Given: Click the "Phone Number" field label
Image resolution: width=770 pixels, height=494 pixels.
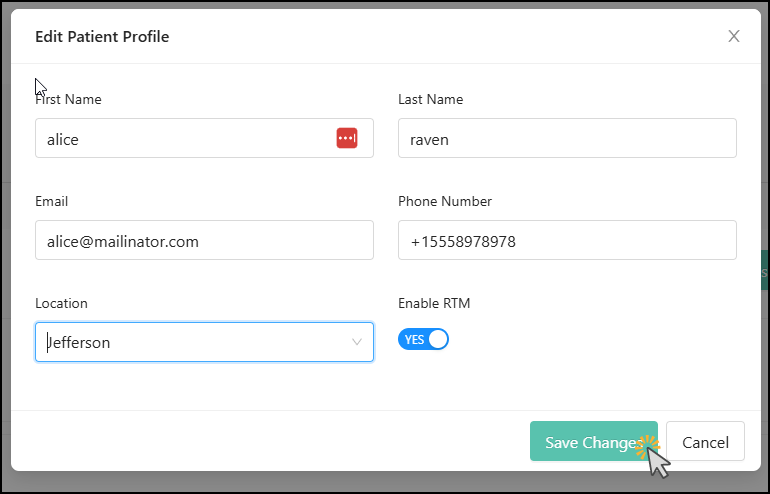Looking at the screenshot, I should click(445, 201).
